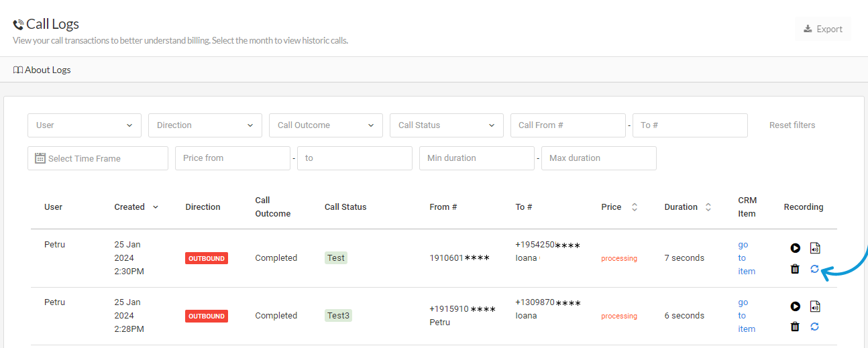Screen dimensions: 868x348
Task: Expand the Call Status dropdown
Action: click(x=446, y=125)
